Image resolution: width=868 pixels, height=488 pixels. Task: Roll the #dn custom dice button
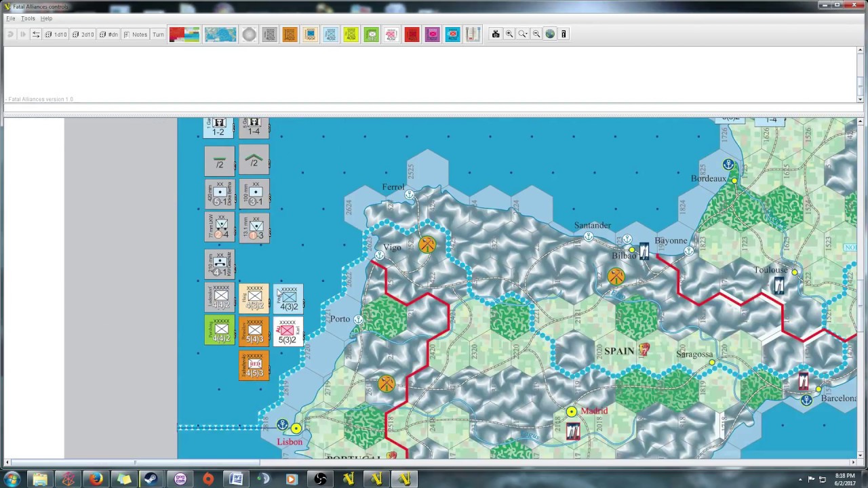[x=109, y=34]
